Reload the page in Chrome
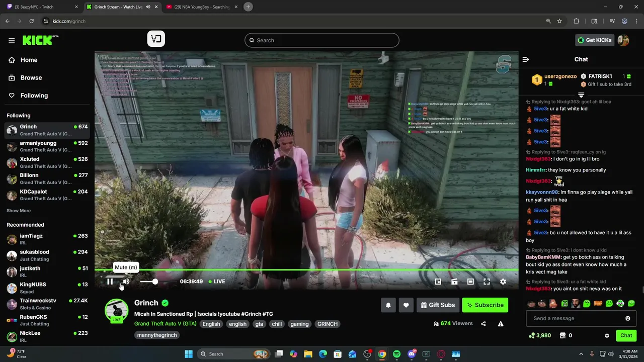The height and width of the screenshot is (362, 644). (31, 21)
